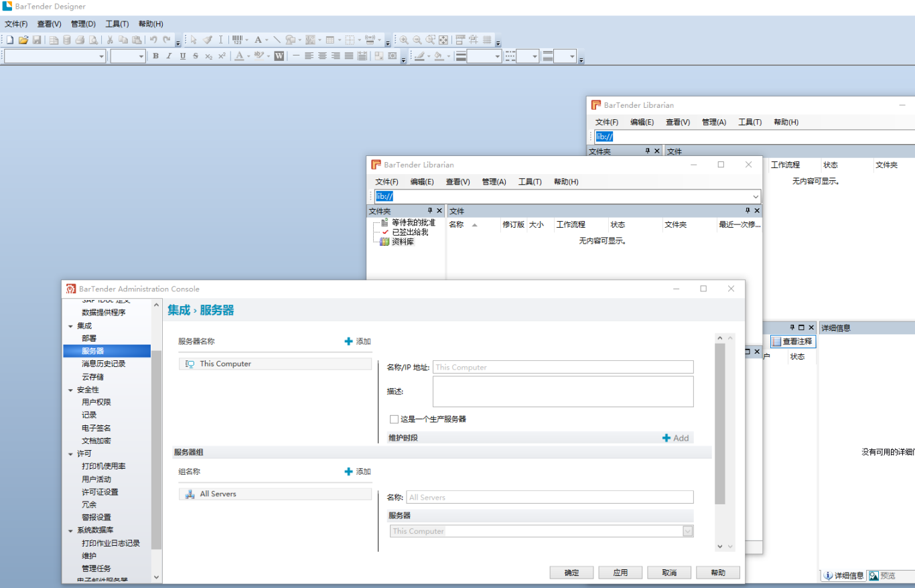
Task: Enable the production server checkbox
Action: (x=394, y=419)
